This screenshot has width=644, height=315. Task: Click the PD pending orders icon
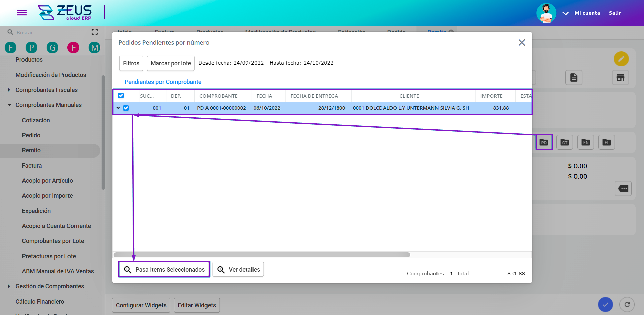pos(544,142)
